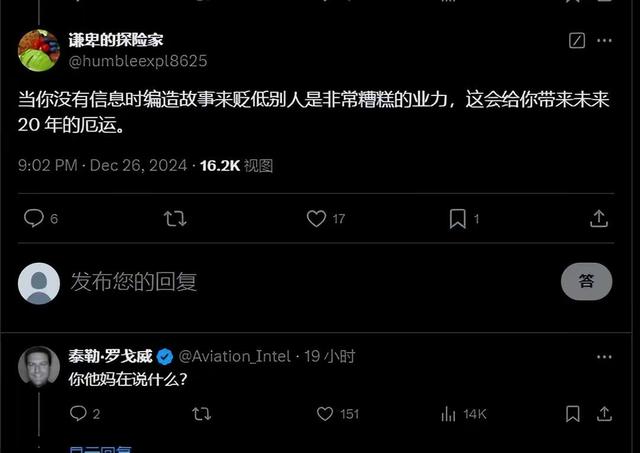Repost the main tweet by humbleexpl8625
The image size is (640, 453).
tap(175, 218)
